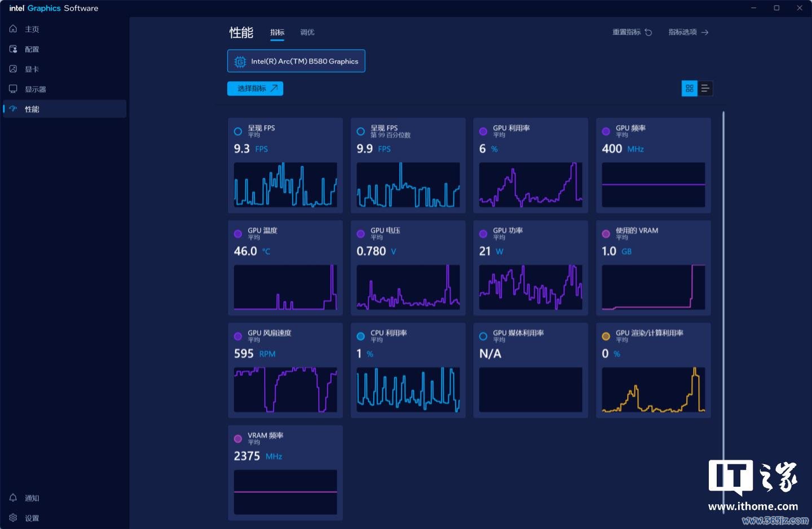Viewport: 812px width, 529px height.
Task: Click 选择指标 select metrics button
Action: click(x=255, y=88)
